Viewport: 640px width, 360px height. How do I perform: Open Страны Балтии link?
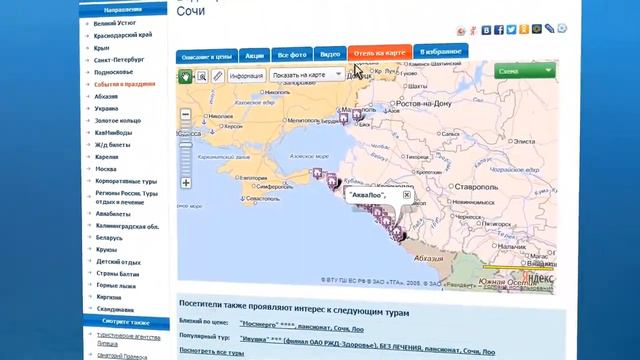pyautogui.click(x=118, y=274)
